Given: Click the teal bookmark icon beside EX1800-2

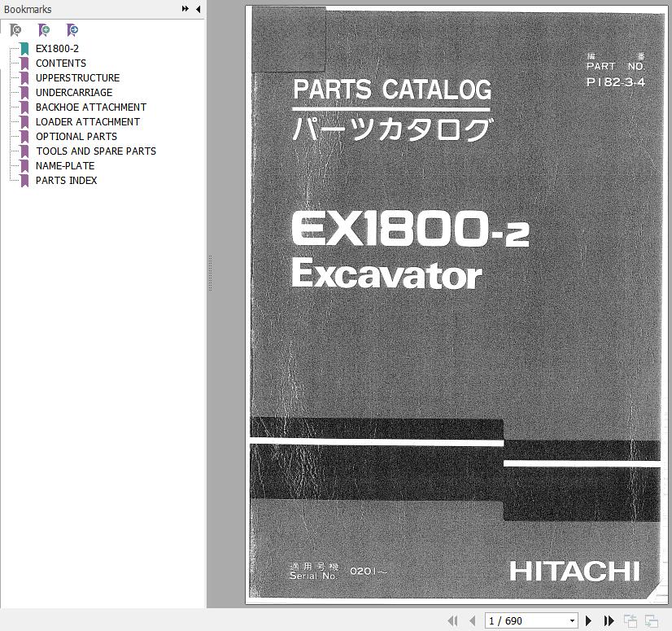Looking at the screenshot, I should [x=24, y=49].
